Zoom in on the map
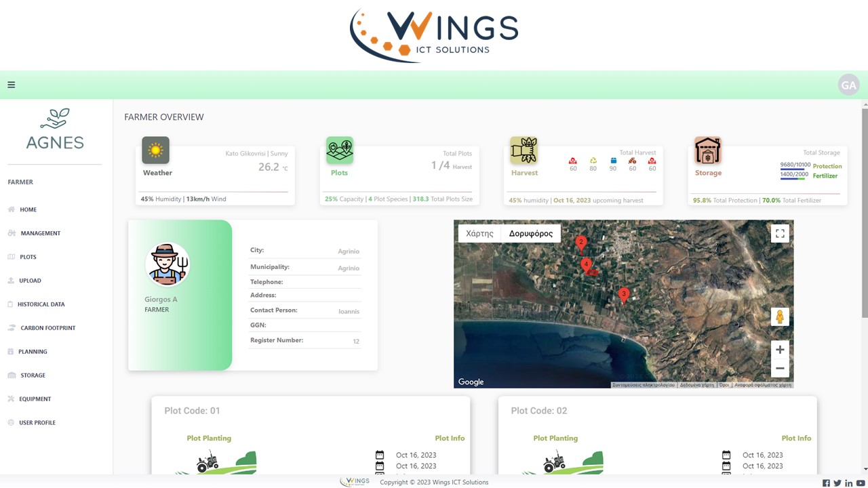 pos(780,350)
